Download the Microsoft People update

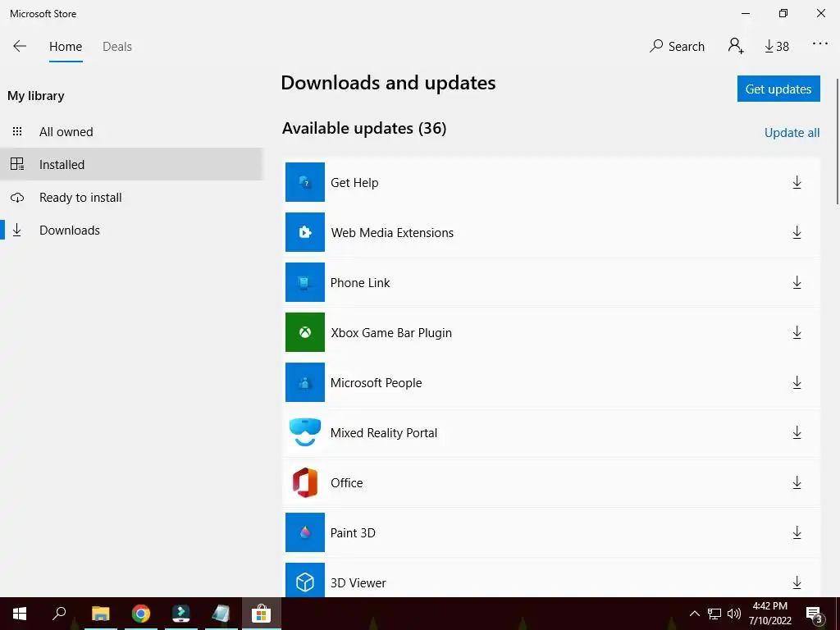coord(797,382)
